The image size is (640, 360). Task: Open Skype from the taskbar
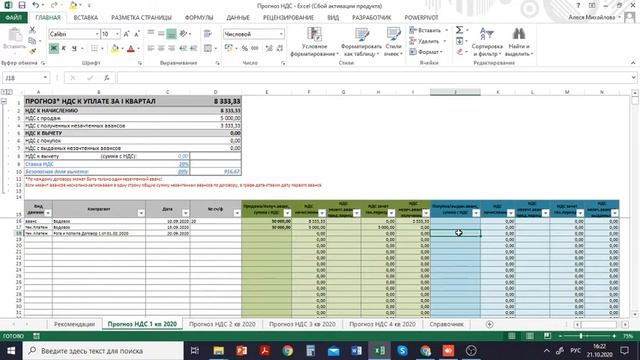402,351
